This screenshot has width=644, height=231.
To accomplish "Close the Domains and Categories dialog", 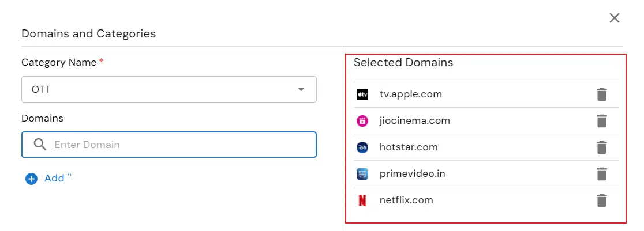I will (x=615, y=18).
